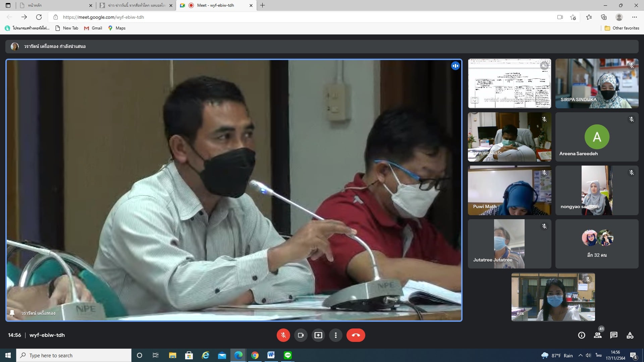Viewport: 644px width, 362px height.
Task: Open the meeting details info icon
Action: coord(581,335)
